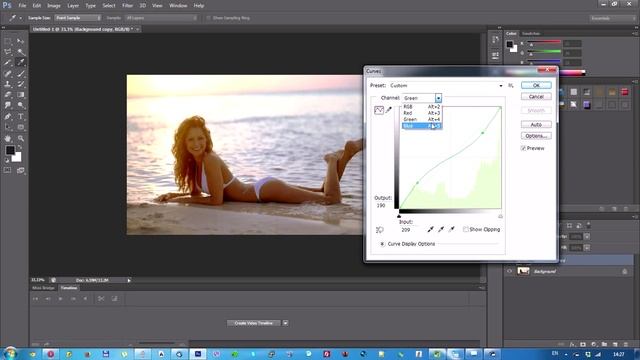The width and height of the screenshot is (640, 360).
Task: Click Create Video Timeline button
Action: [x=253, y=323]
